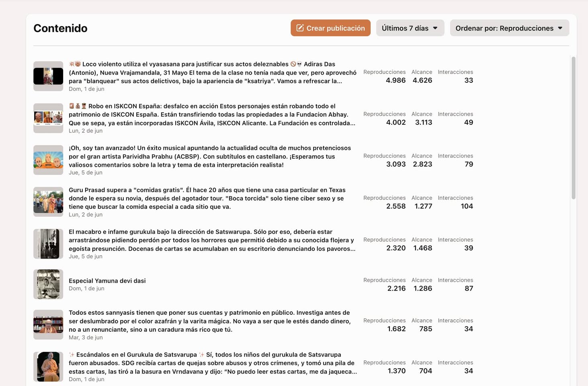Open thumbnail of Loco violento post

48,76
